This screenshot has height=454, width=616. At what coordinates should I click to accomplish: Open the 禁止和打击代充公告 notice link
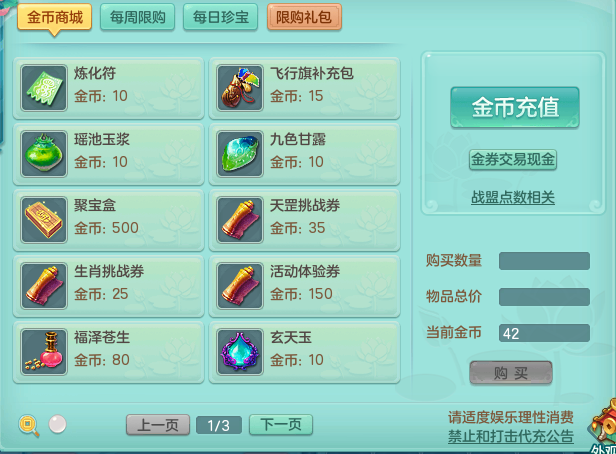click(x=511, y=436)
